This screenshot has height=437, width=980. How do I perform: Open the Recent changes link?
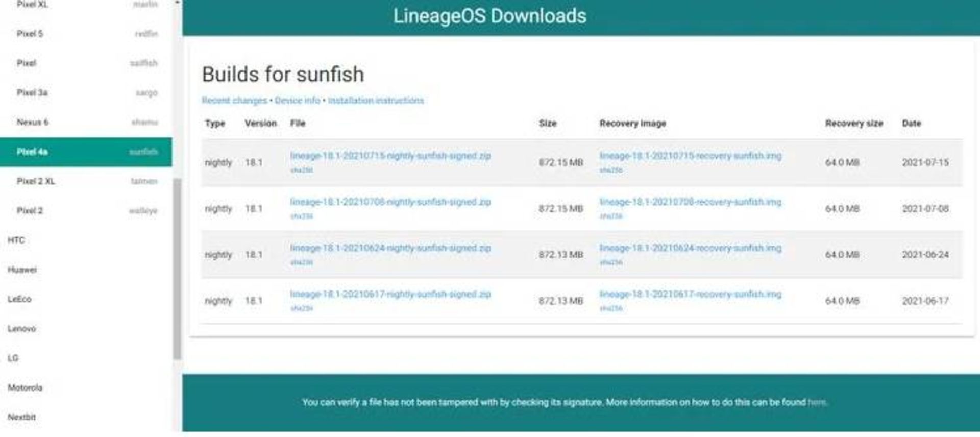pyautogui.click(x=234, y=101)
